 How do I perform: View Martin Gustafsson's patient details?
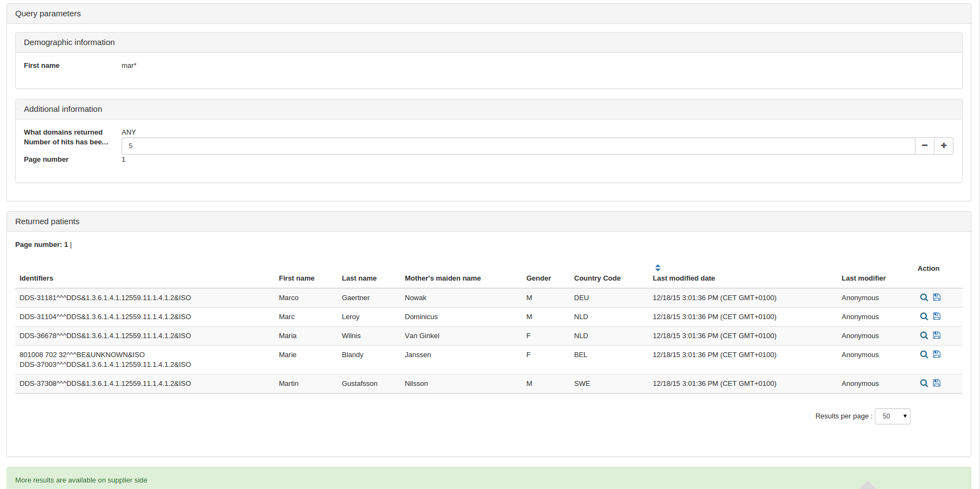click(924, 383)
